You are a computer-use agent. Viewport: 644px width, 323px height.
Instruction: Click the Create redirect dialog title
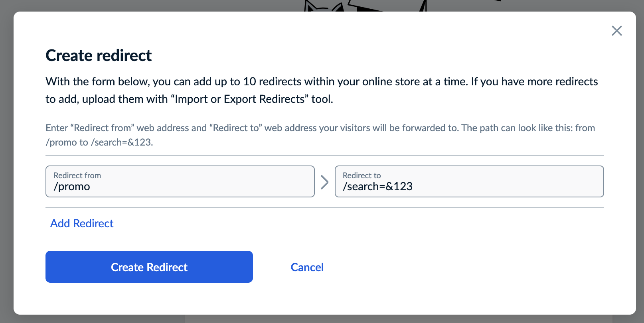tap(99, 55)
